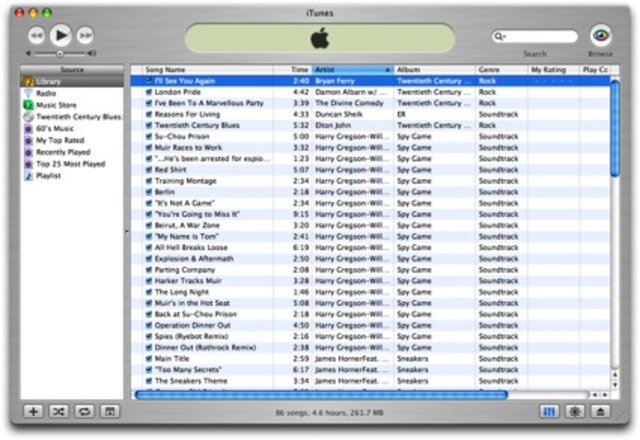Select the song Operation Dinner Out

[193, 325]
